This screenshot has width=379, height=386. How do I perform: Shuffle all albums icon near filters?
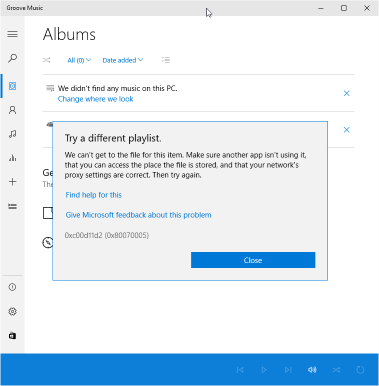46,60
